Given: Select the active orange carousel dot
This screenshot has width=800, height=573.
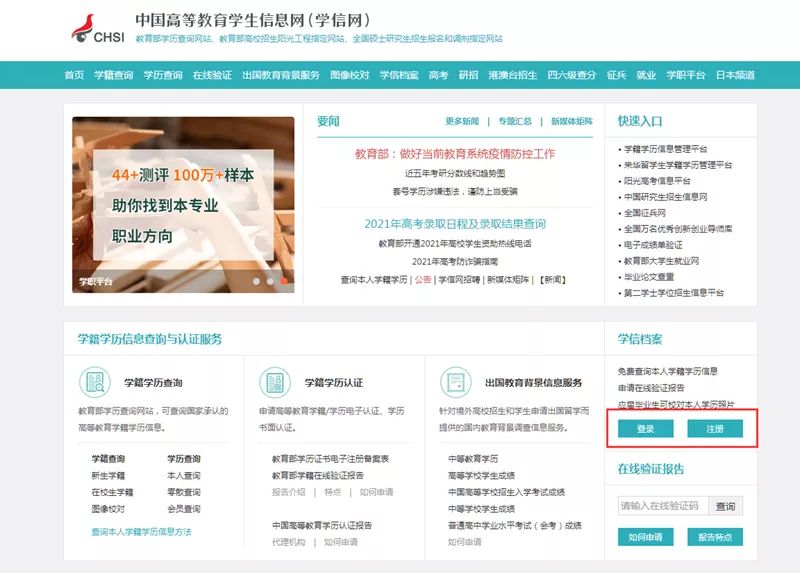Looking at the screenshot, I should click(284, 281).
